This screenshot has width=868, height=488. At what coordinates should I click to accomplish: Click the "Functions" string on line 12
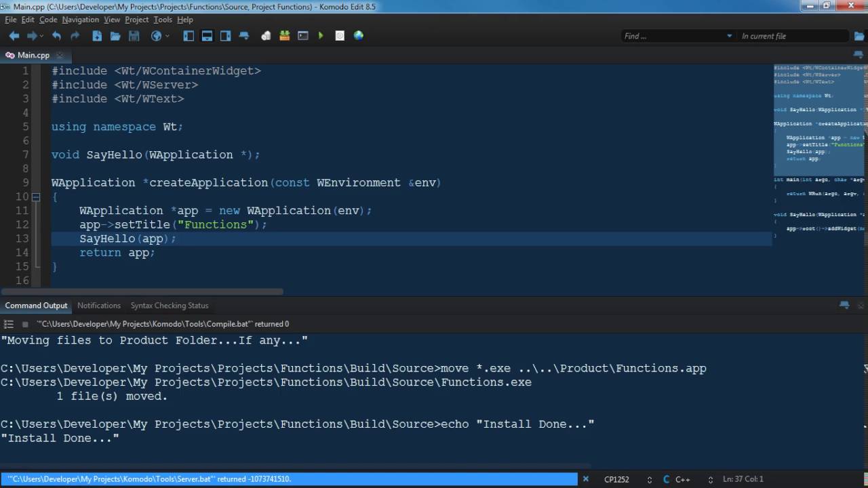point(216,224)
